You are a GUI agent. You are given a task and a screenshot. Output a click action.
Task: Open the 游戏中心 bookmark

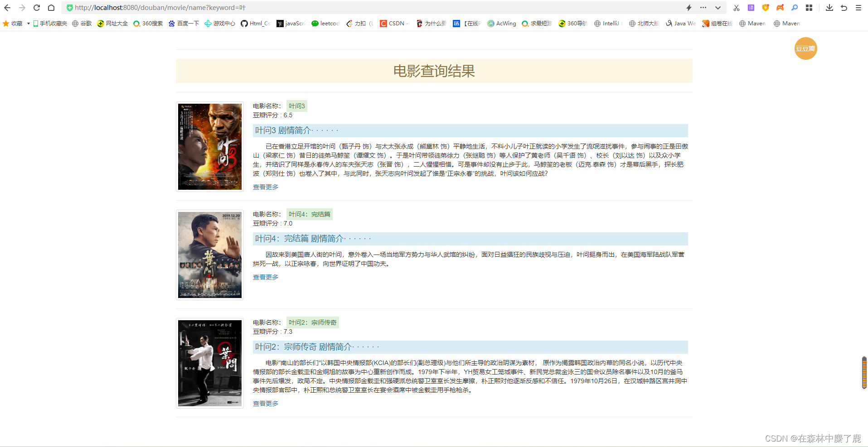tap(220, 24)
